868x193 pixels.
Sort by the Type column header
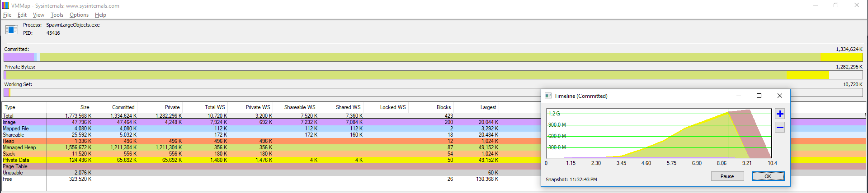tap(24, 107)
